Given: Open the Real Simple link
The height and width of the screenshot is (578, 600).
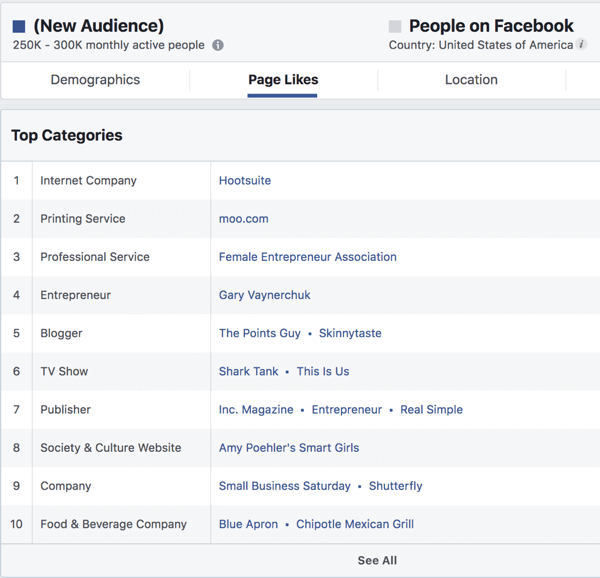Looking at the screenshot, I should [431, 410].
